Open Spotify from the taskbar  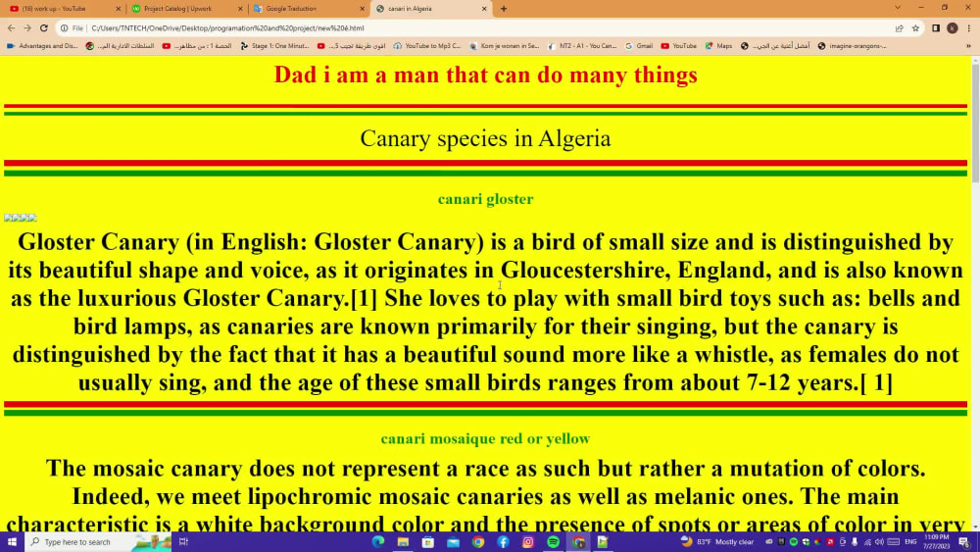[x=553, y=541]
